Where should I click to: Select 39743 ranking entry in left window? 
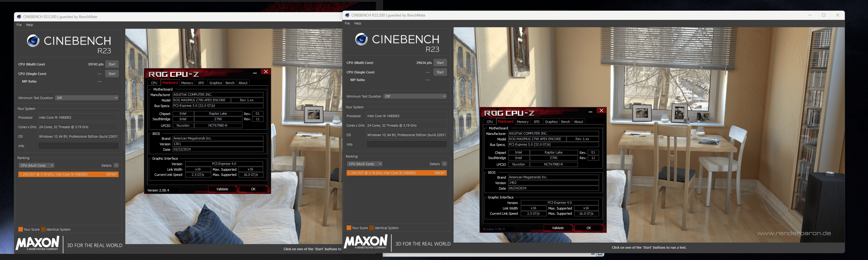click(x=68, y=174)
